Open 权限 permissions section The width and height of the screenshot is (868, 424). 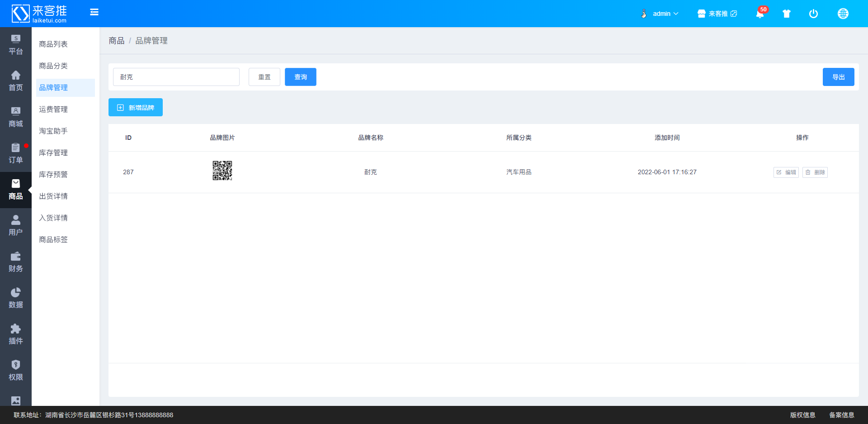point(16,371)
